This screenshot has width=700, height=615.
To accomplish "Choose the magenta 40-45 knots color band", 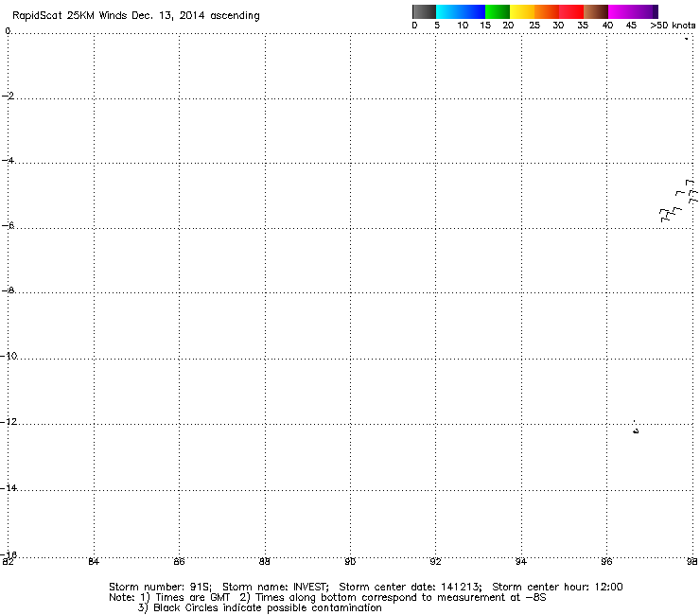I will tap(621, 11).
